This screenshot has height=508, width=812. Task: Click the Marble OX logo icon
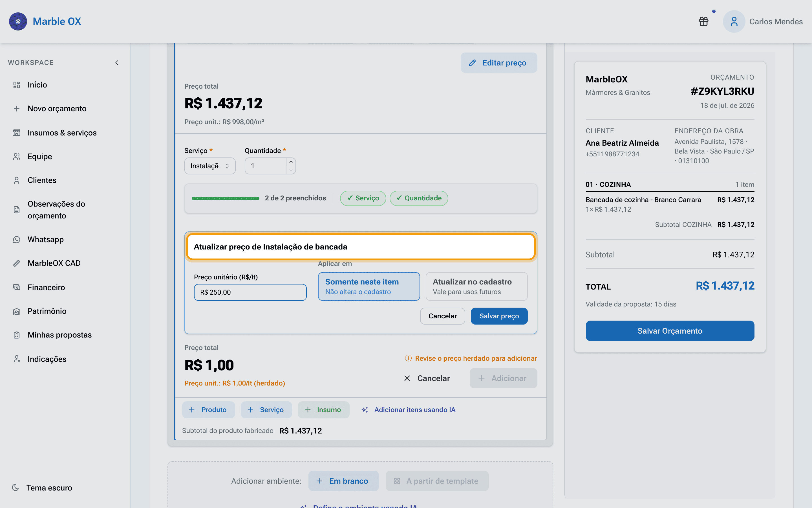[18, 21]
